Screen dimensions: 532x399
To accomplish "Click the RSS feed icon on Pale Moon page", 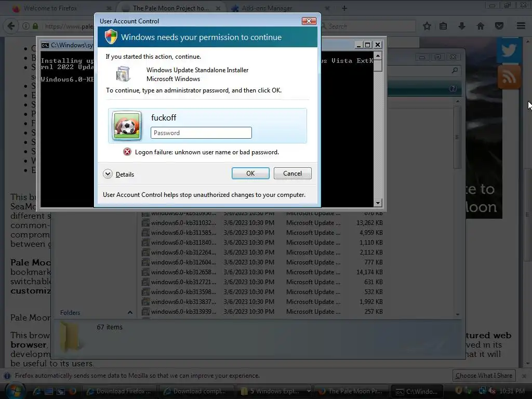I will 509,77.
